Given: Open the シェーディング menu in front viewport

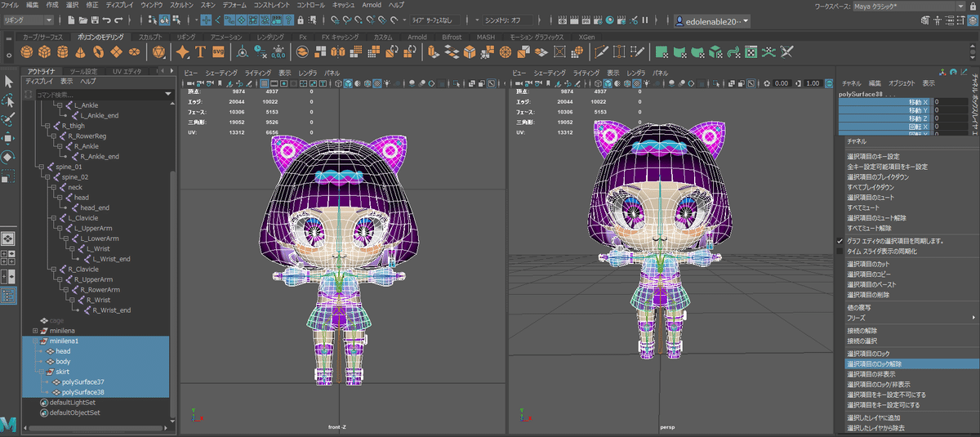Looking at the screenshot, I should [220, 73].
